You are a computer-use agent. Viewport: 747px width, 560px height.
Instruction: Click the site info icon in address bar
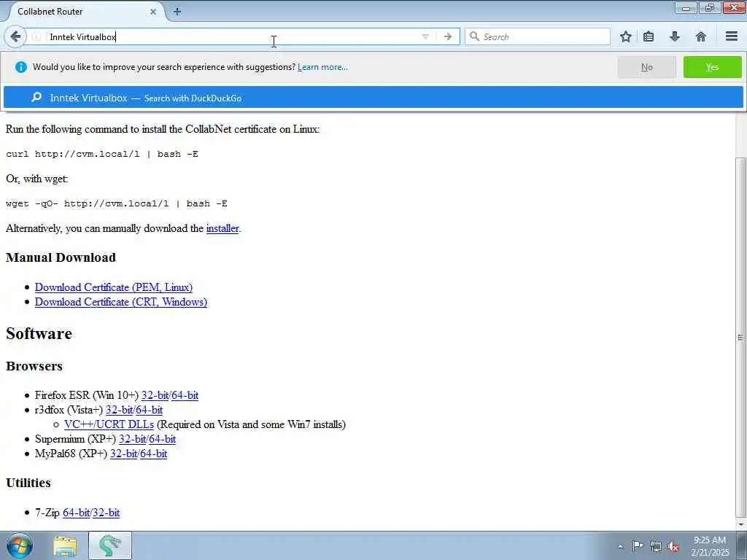pyautogui.click(x=36, y=36)
